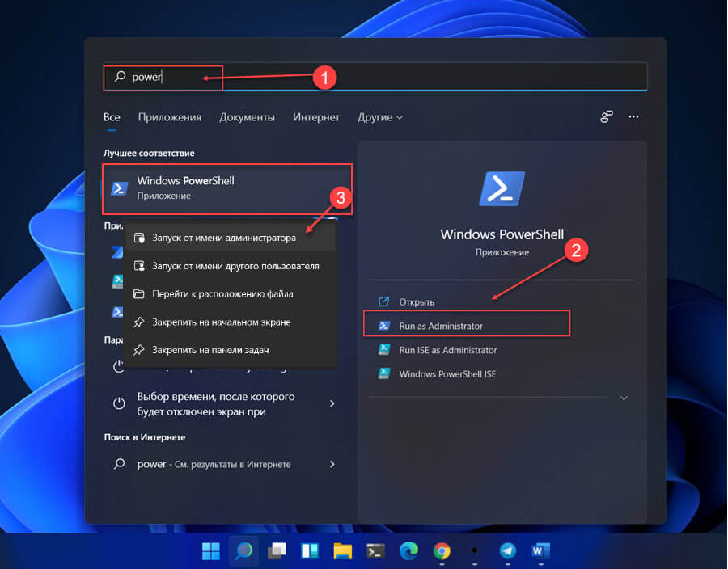Launch Google Chrome from taskbar
Viewport: 728px width, 569px height.
[x=442, y=551]
